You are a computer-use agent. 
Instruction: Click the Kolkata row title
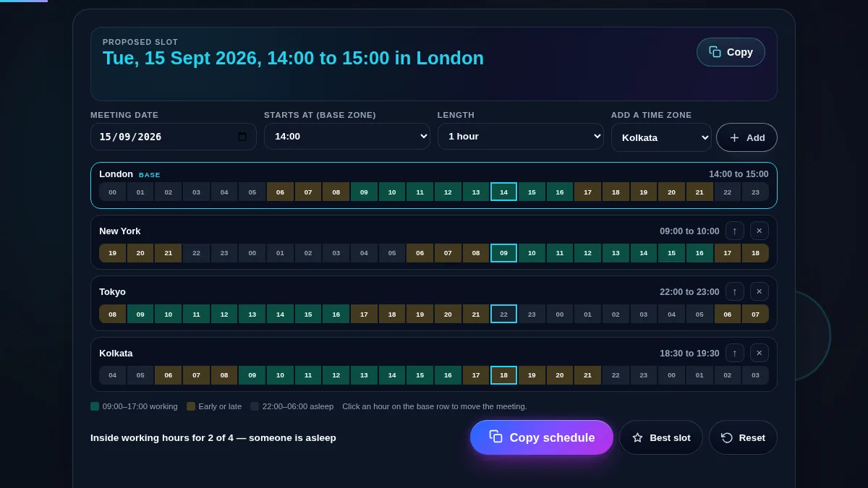pyautogui.click(x=116, y=353)
